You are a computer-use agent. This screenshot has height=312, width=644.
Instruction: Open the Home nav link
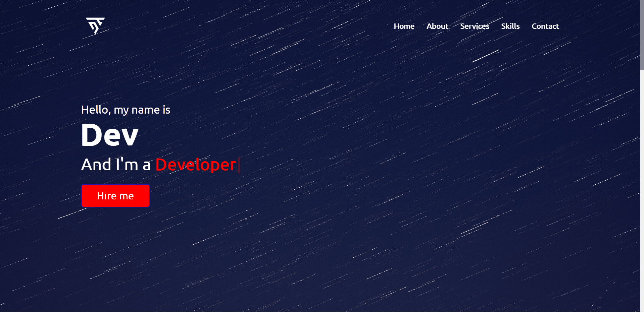(x=404, y=26)
